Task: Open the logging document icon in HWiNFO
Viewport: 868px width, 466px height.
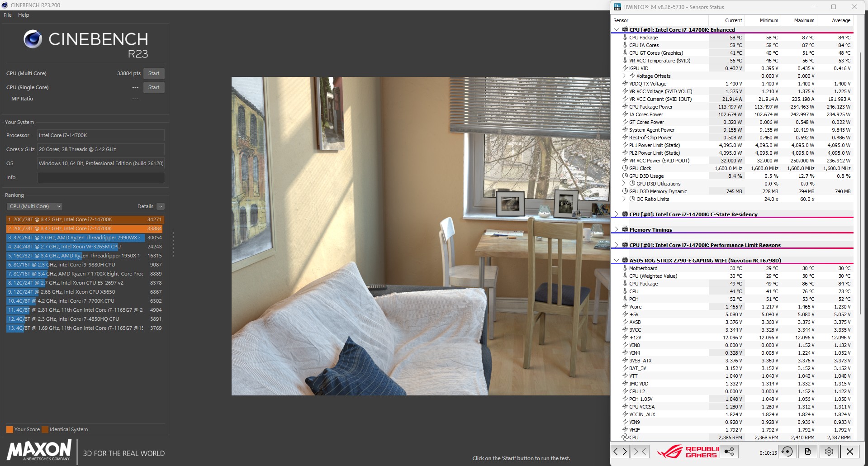Action: [808, 452]
